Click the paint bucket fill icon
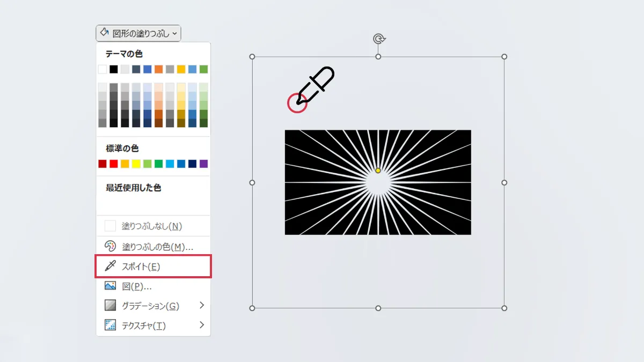Screen dimensions: 644x362 (x=105, y=33)
